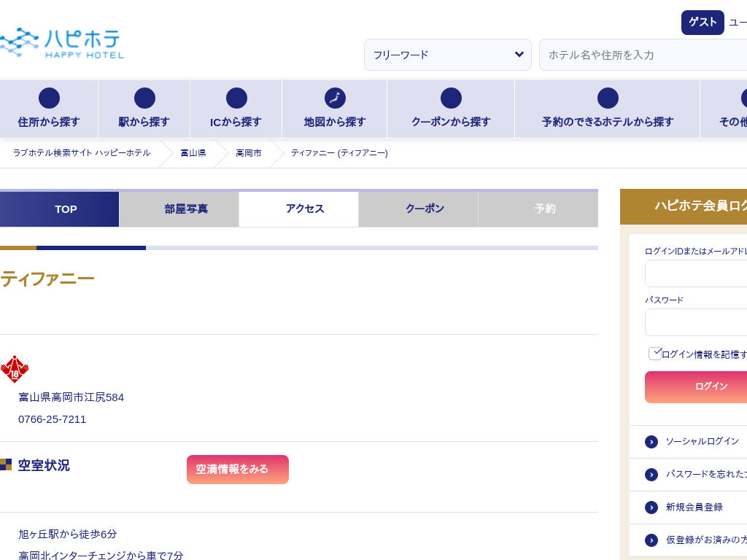Open the フリーワード search type dropdown

tap(448, 55)
